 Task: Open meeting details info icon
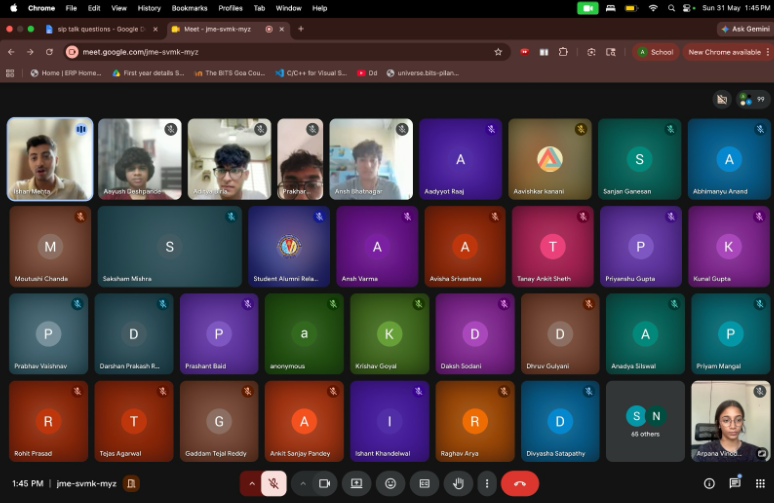(x=709, y=484)
